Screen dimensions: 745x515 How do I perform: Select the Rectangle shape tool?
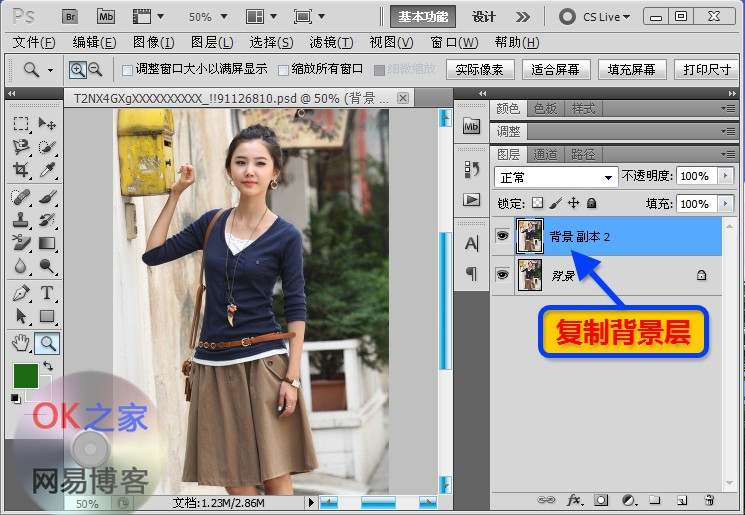pos(47,316)
